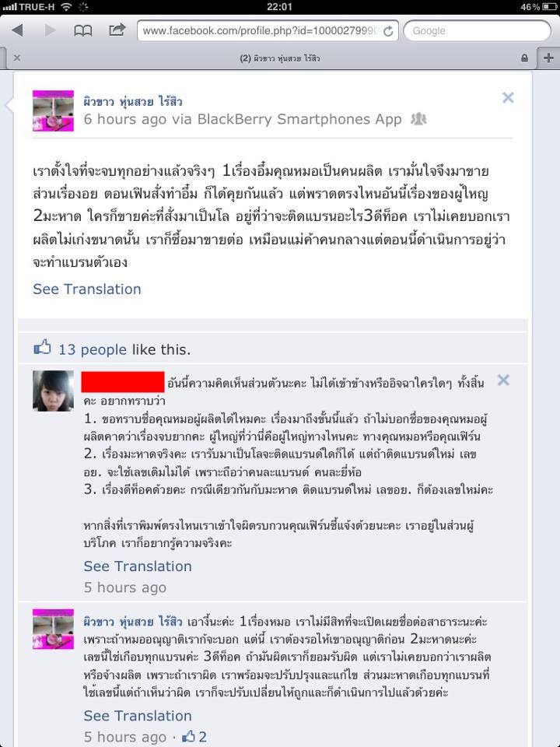Close the current Safari tab
Screen dimensions: 560x747
point(17,58)
